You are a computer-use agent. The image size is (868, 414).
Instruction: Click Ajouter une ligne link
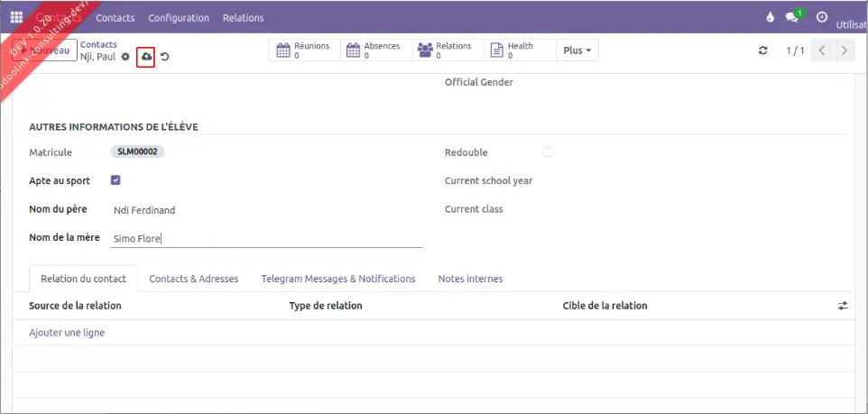coord(67,333)
